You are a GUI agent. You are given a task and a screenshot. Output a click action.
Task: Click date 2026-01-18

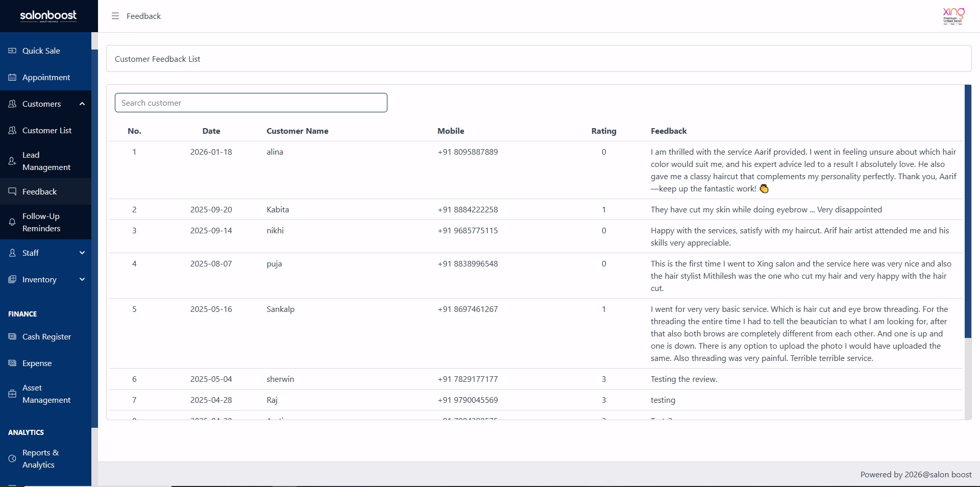pos(211,152)
